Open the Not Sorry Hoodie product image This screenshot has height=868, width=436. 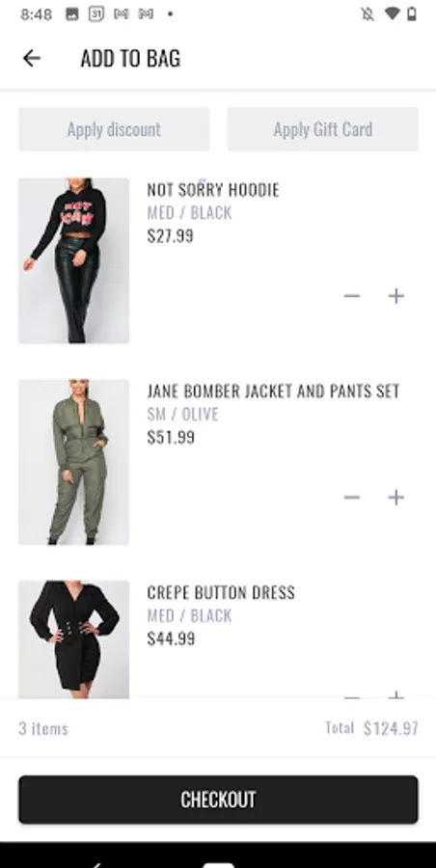(x=73, y=260)
